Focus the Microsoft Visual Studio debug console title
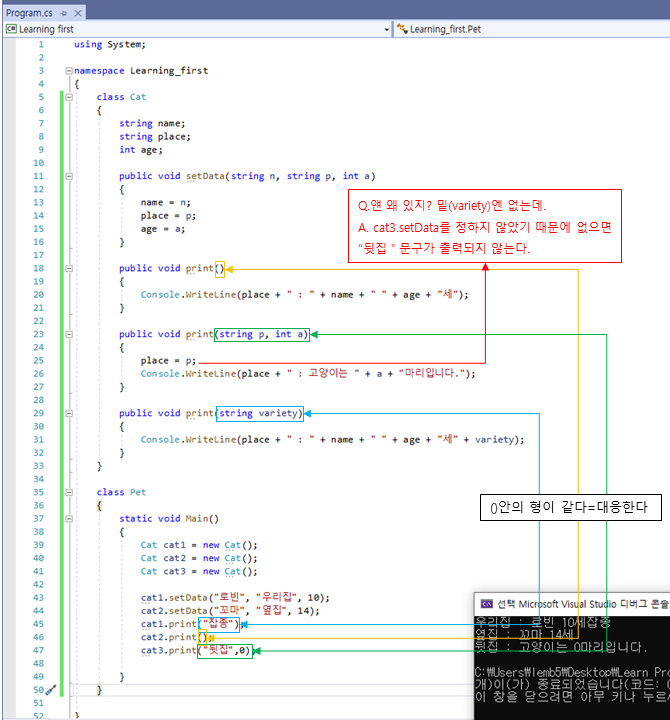The width and height of the screenshot is (670, 720). 583,604
